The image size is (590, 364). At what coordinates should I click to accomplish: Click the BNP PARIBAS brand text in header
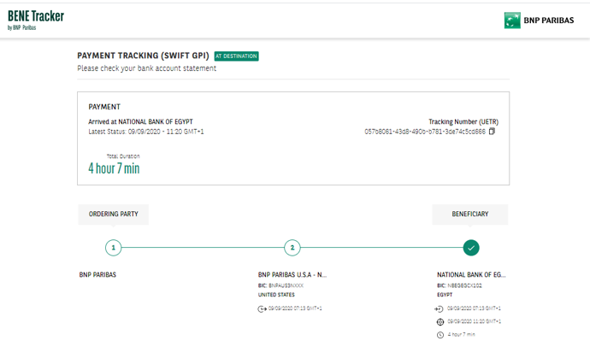coord(548,21)
